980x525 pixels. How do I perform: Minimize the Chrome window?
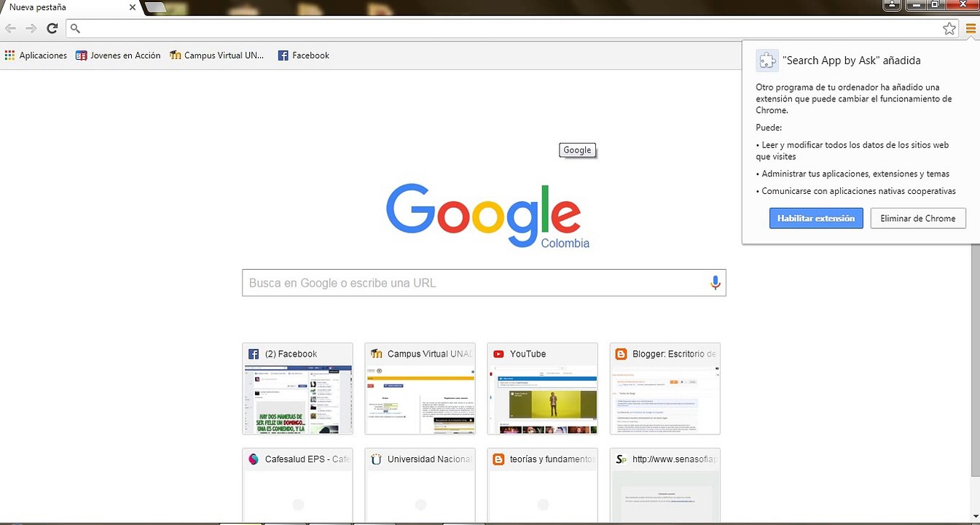coord(915,5)
